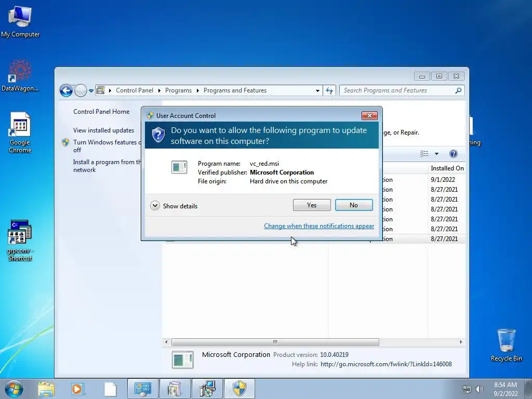Viewport: 532px width, 399px height.
Task: Maximize the Programs and Features window
Action: pyautogui.click(x=439, y=76)
